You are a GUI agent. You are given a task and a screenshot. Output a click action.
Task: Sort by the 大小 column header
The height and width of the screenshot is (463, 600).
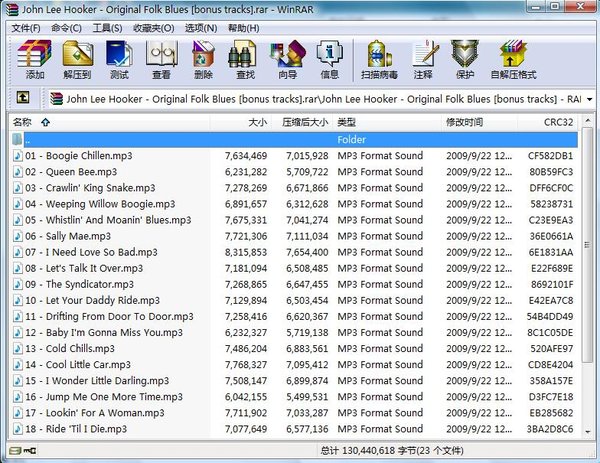coord(241,122)
